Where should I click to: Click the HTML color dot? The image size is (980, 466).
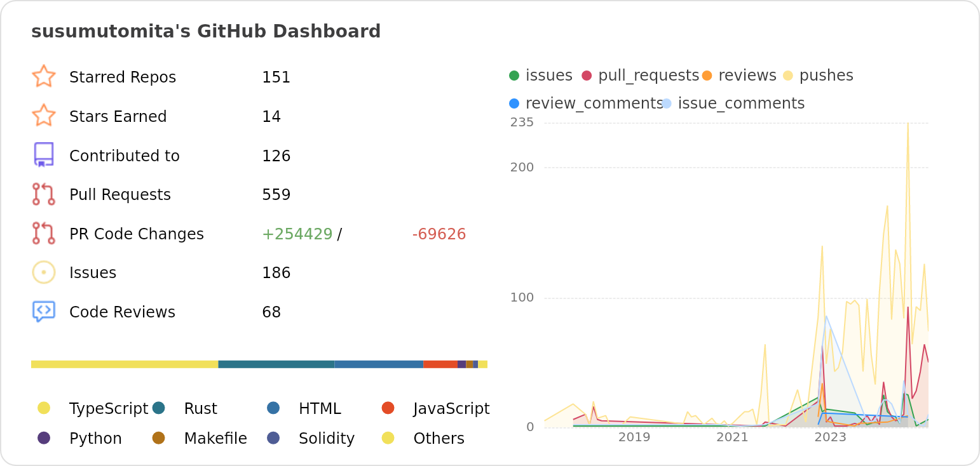point(273,408)
